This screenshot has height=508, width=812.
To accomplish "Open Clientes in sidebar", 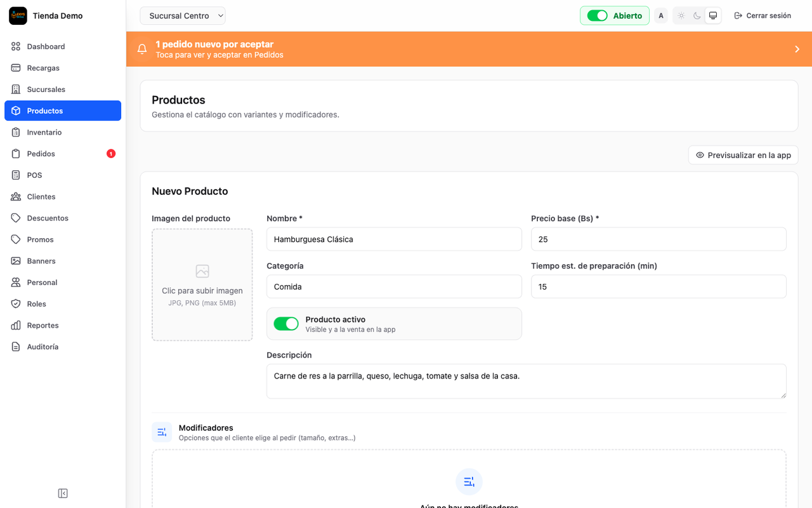I will [x=63, y=197].
